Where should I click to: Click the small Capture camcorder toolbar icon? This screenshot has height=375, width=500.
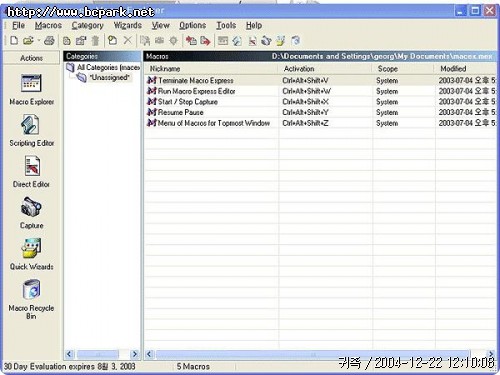coord(266,41)
